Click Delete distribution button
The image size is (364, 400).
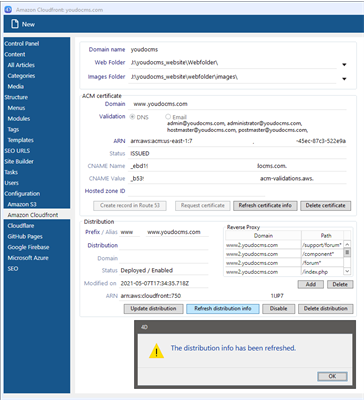point(325,309)
